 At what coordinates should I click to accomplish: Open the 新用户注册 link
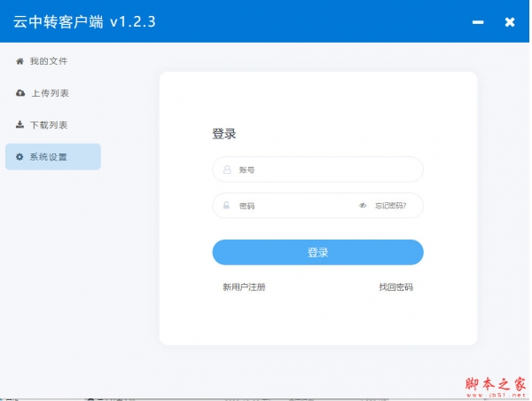(x=244, y=287)
